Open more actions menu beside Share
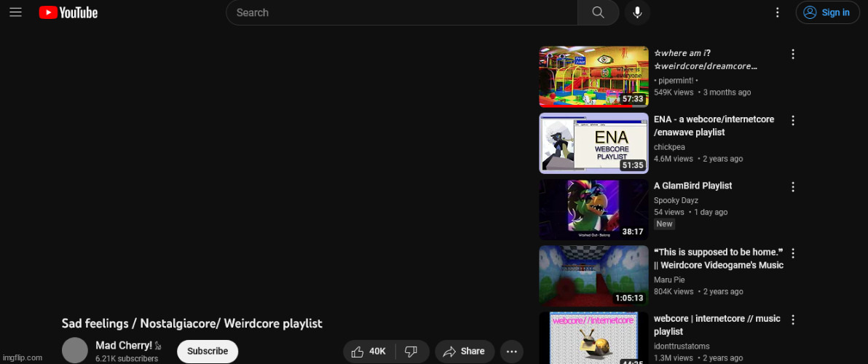The width and height of the screenshot is (868, 364). point(512,352)
